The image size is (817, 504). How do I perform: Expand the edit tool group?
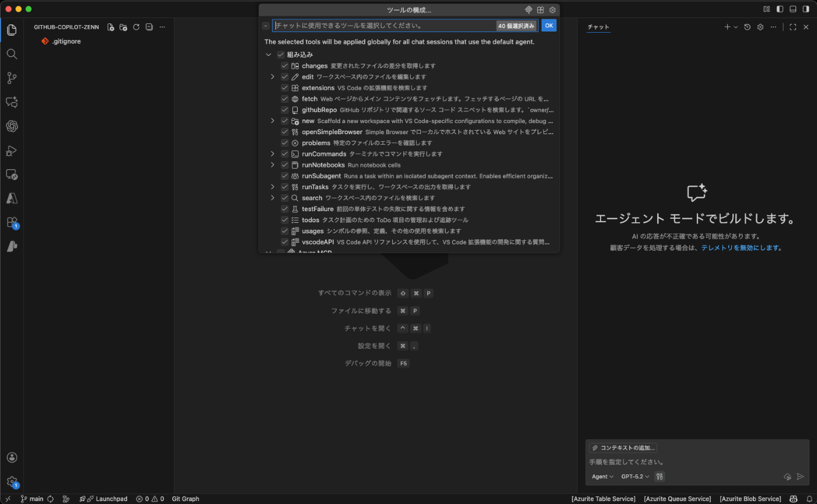click(x=273, y=77)
